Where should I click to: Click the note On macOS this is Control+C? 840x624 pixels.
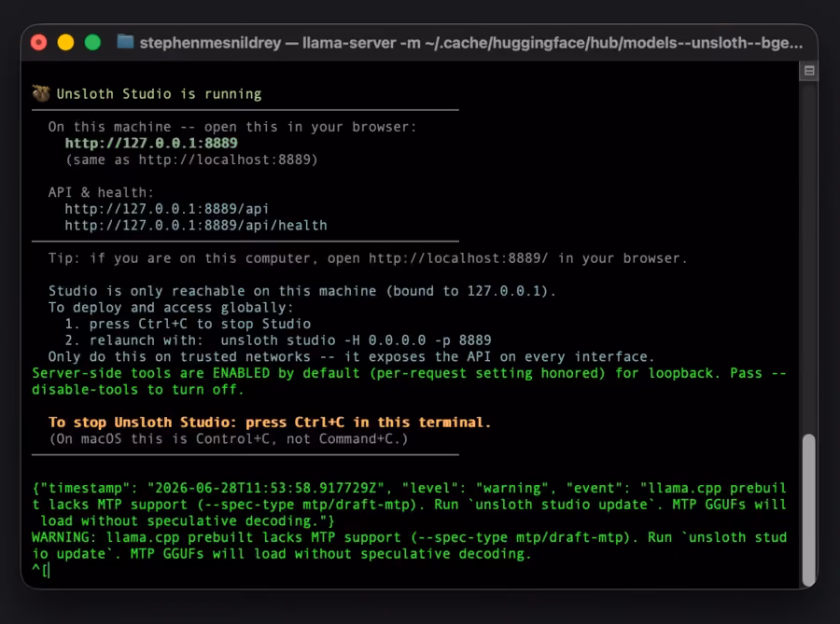(229, 438)
